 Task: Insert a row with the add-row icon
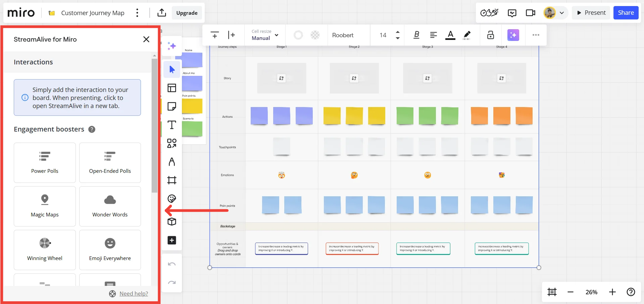click(215, 35)
